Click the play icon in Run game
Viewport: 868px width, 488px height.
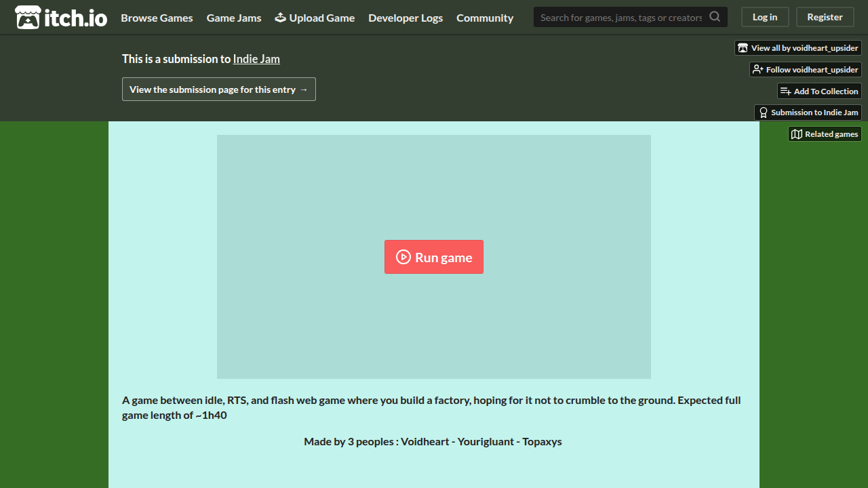[403, 257]
